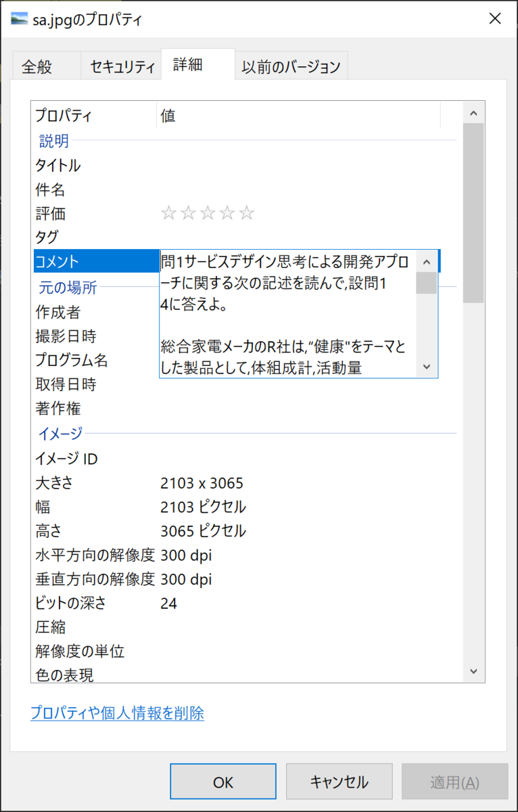Image resolution: width=518 pixels, height=812 pixels.
Task: Open the 以前のバージョン tab
Action: [291, 66]
